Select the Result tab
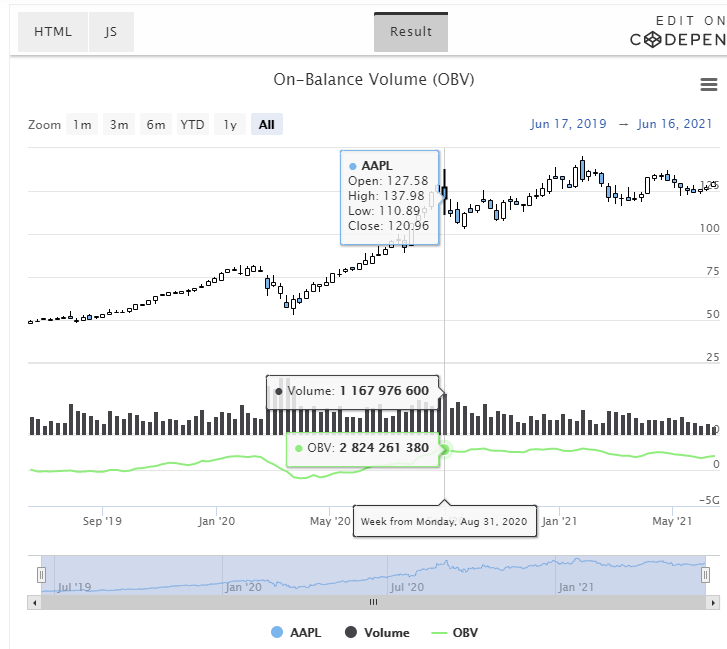The height and width of the screenshot is (649, 727). point(411,32)
